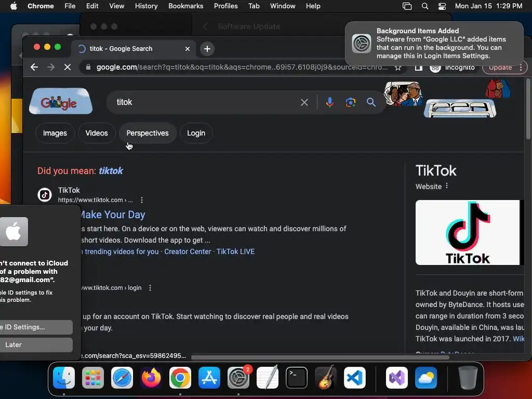Image resolution: width=532 pixels, height=399 pixels.
Task: Open the Chrome menu in menu bar
Action: 41,6
